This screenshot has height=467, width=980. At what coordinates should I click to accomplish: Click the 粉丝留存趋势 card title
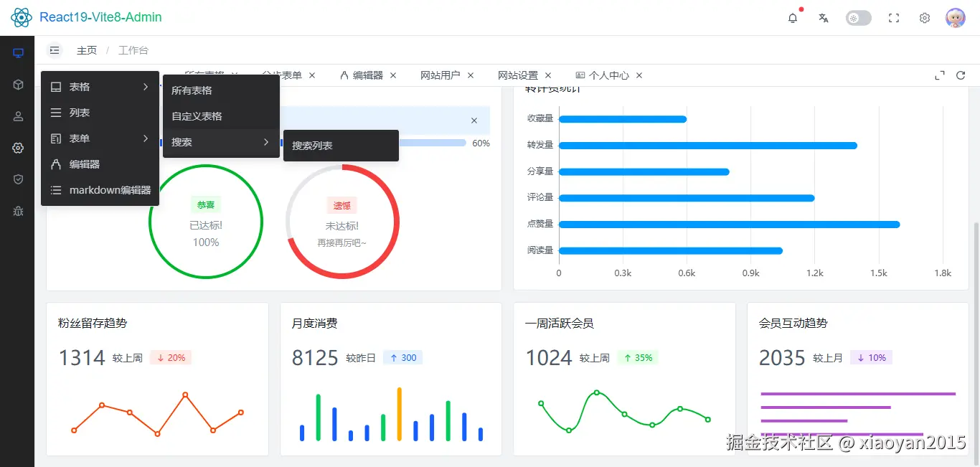pyautogui.click(x=93, y=324)
